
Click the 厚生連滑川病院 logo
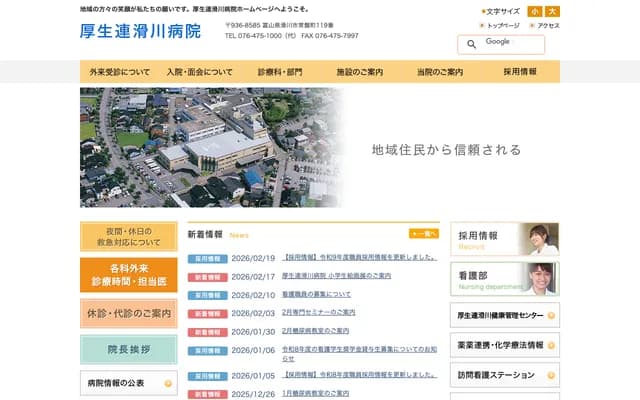(x=140, y=31)
